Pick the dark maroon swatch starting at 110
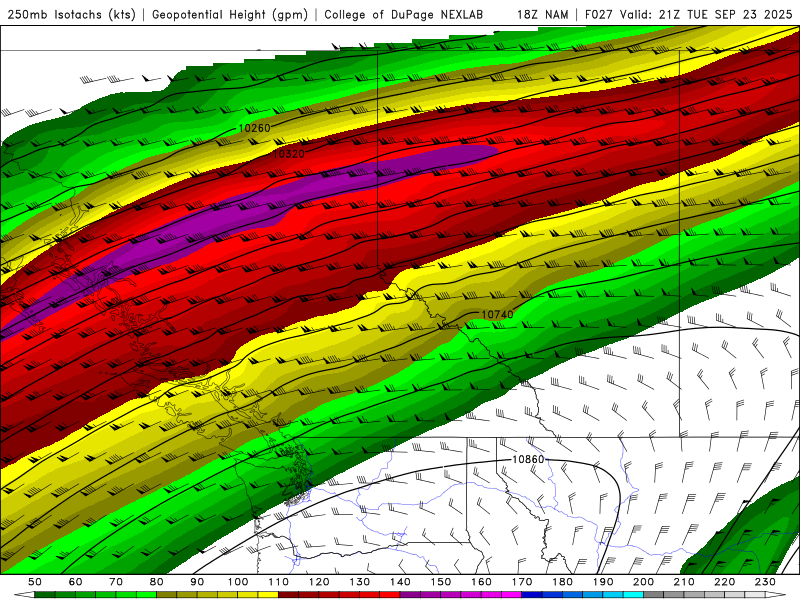 [289, 595]
